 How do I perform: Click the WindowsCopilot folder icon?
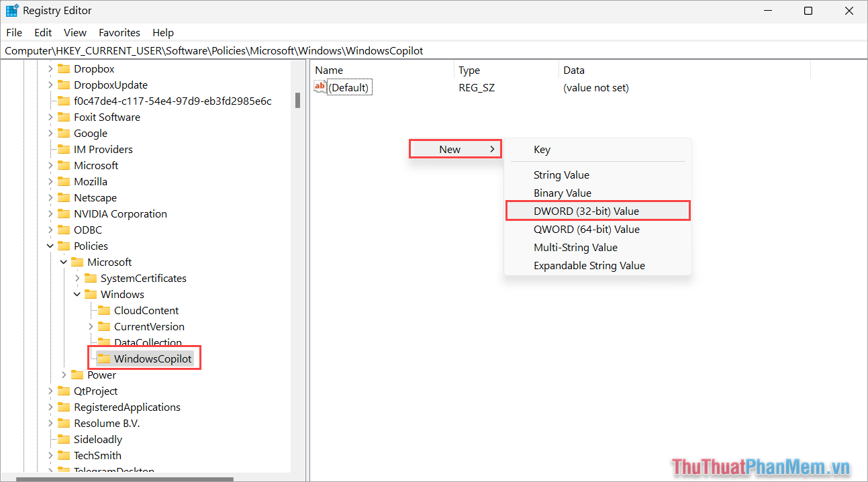click(x=104, y=358)
